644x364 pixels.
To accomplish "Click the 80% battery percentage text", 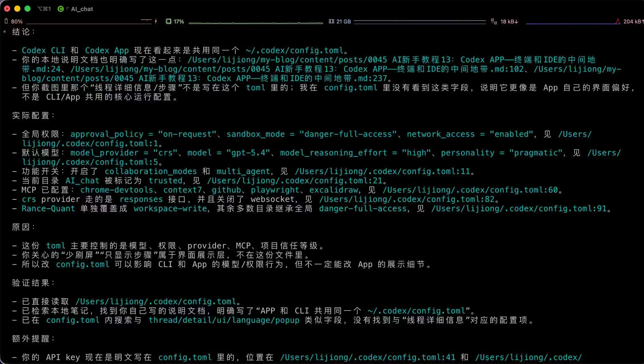I will 17,22.
